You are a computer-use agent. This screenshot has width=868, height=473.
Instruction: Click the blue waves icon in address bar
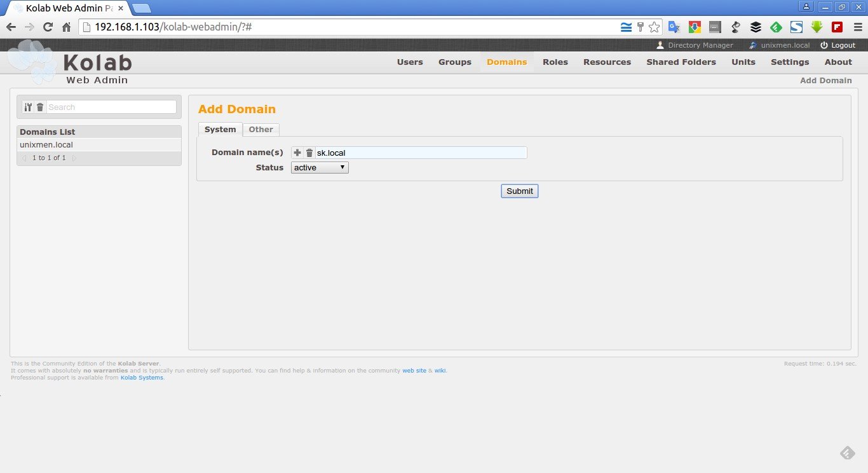(626, 27)
